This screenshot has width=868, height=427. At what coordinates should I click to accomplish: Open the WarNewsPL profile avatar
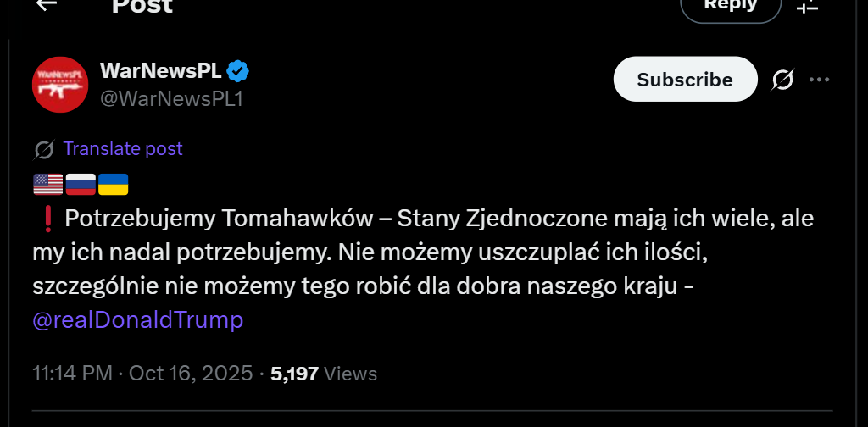(x=60, y=85)
